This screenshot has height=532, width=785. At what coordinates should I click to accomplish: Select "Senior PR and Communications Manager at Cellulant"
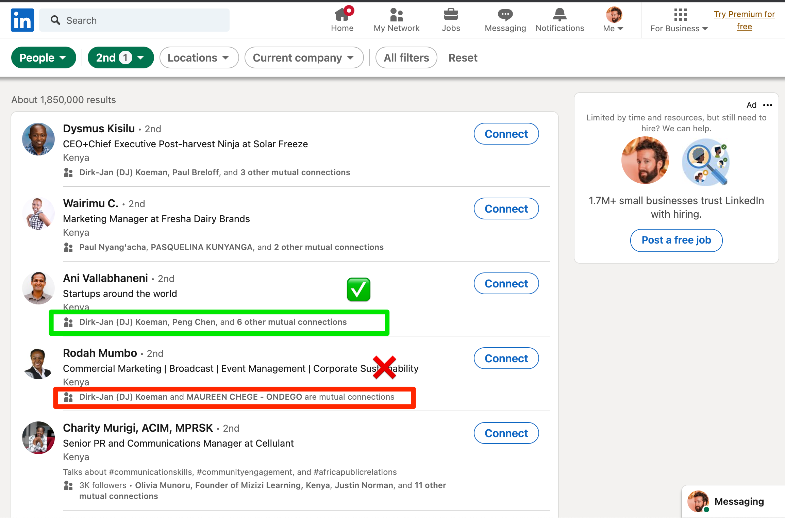click(178, 444)
